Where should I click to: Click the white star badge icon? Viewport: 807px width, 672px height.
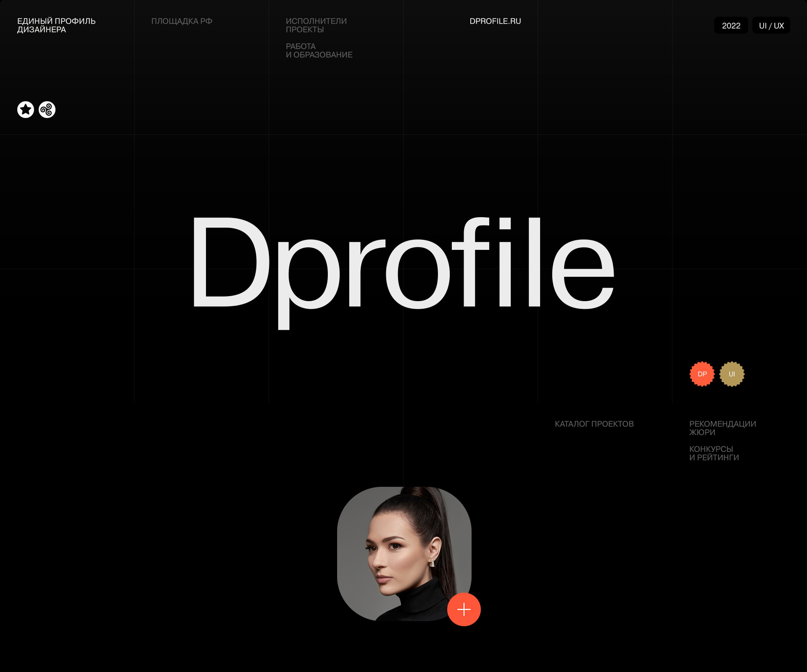coord(26,110)
